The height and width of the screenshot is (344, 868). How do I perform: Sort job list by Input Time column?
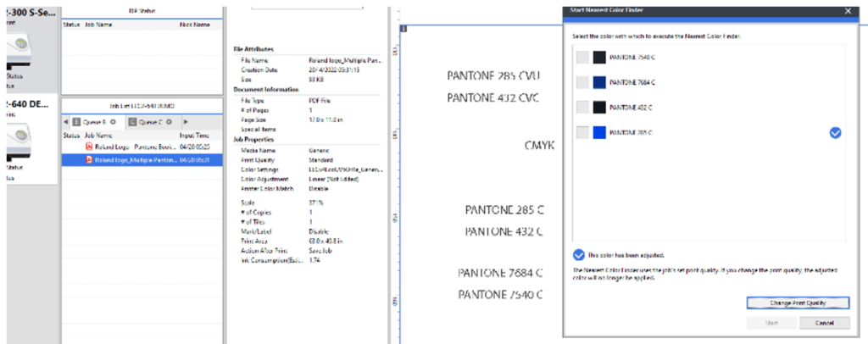[x=195, y=135]
